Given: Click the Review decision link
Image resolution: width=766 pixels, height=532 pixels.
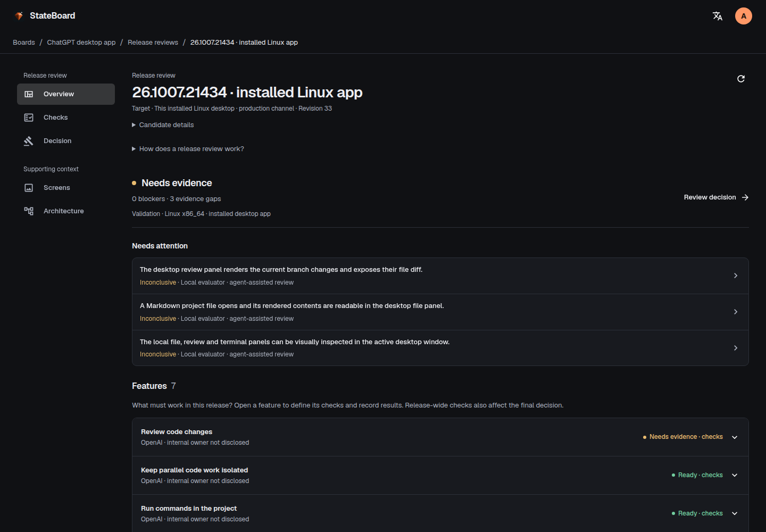Looking at the screenshot, I should [716, 197].
